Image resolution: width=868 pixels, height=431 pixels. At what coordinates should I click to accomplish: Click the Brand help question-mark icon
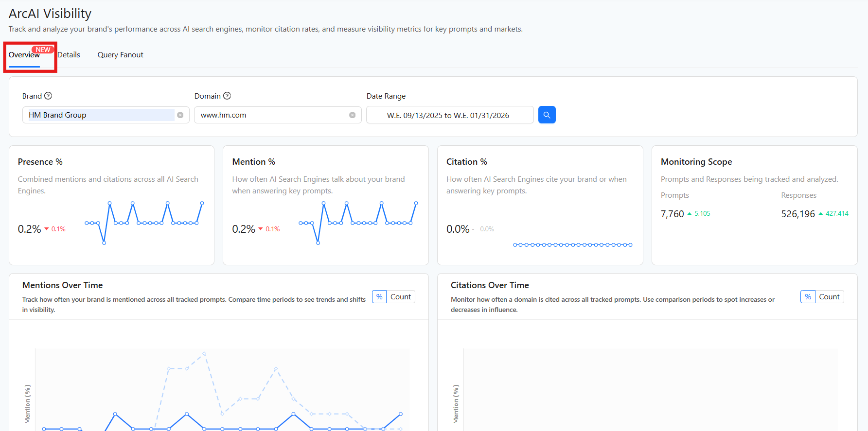pos(48,96)
